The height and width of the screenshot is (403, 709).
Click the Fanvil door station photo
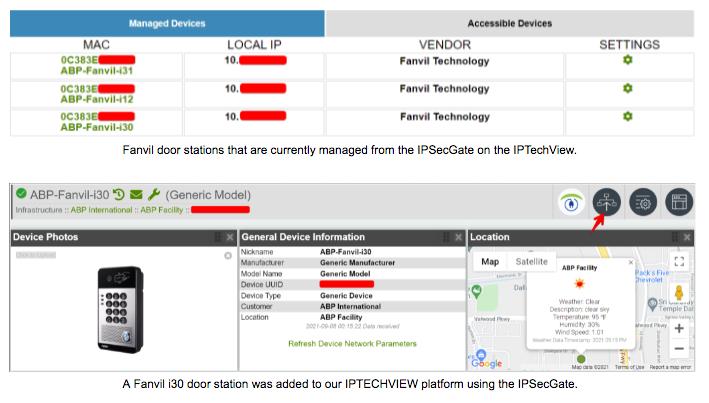[x=121, y=309]
